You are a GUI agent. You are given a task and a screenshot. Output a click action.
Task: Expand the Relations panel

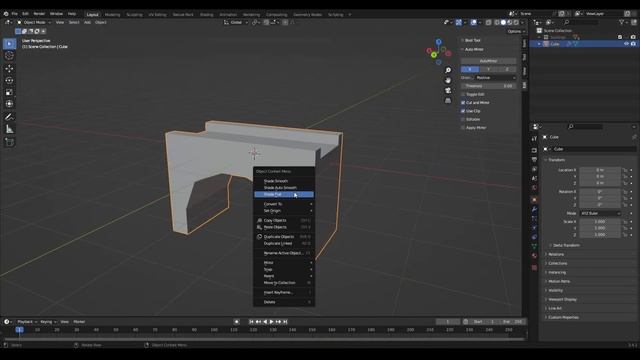click(556, 254)
